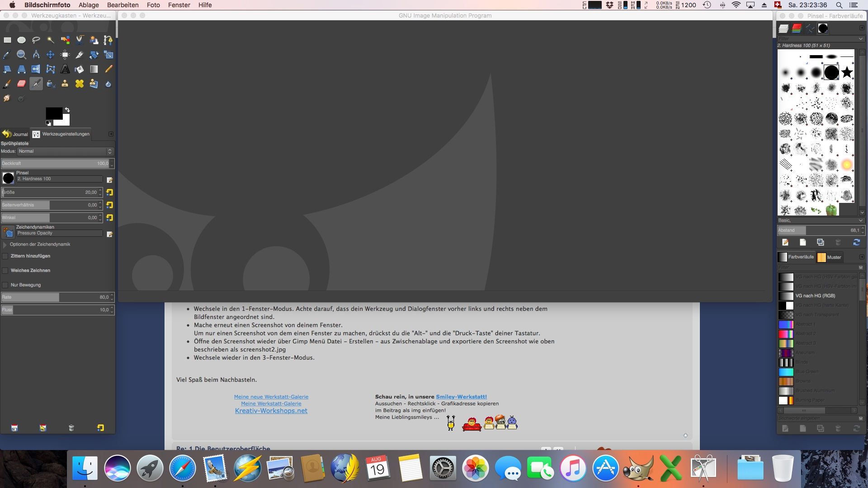Image resolution: width=868 pixels, height=488 pixels.
Task: Select the Heal tool bandage icon
Action: click(80, 84)
